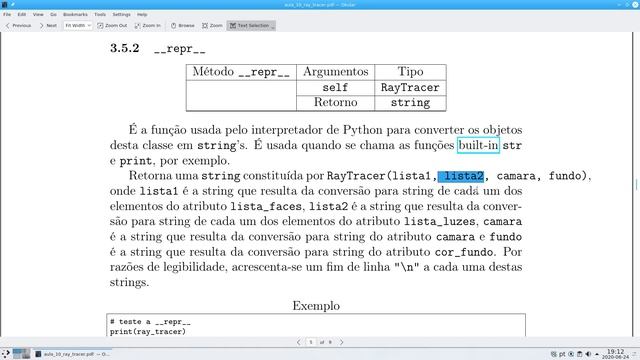
Task: Click the 'self' table cell
Action: pos(335,87)
